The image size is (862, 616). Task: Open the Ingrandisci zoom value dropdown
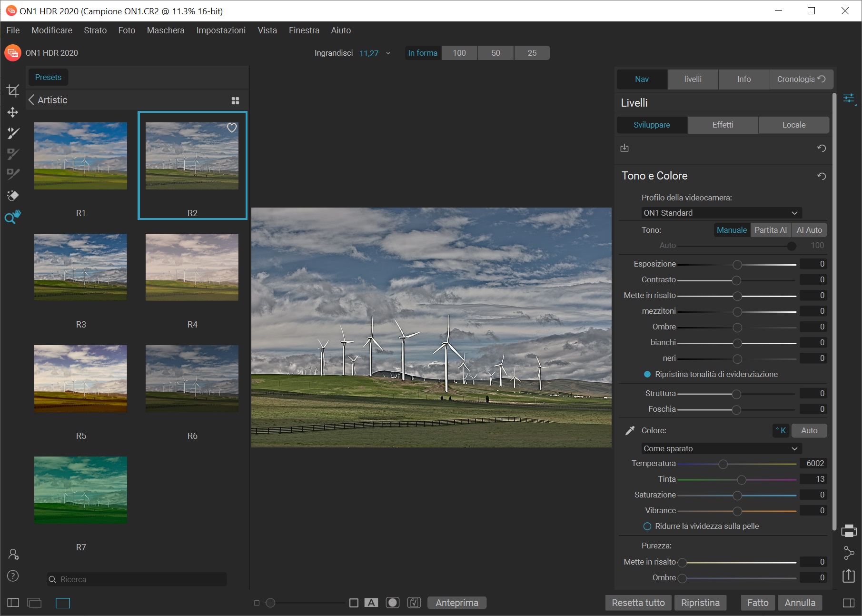click(x=388, y=53)
